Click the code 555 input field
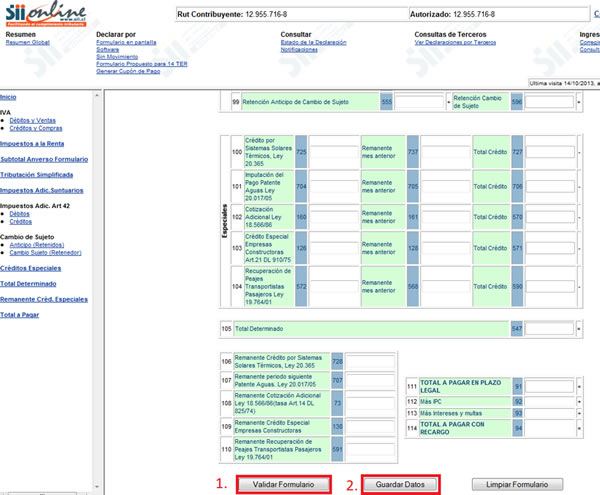Viewport: 600px width, 495px height. pos(418,102)
